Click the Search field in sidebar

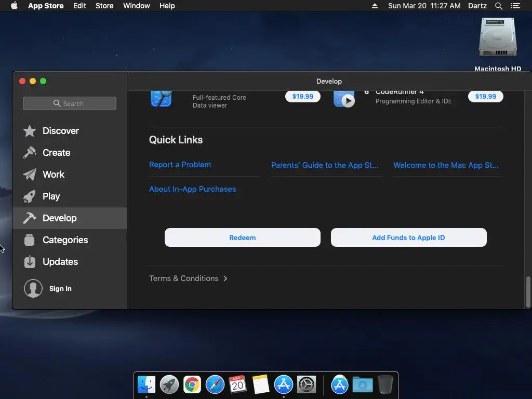pos(70,103)
